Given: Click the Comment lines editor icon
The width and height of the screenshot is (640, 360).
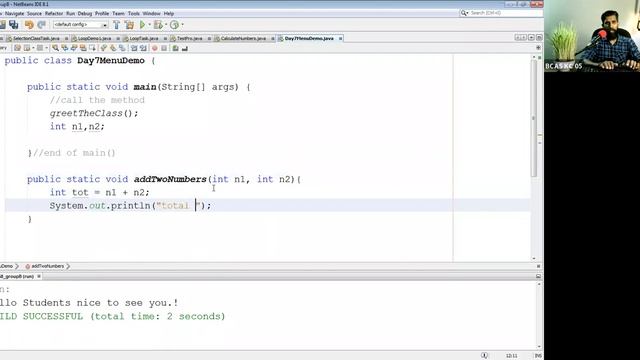Looking at the screenshot, I should (x=176, y=48).
